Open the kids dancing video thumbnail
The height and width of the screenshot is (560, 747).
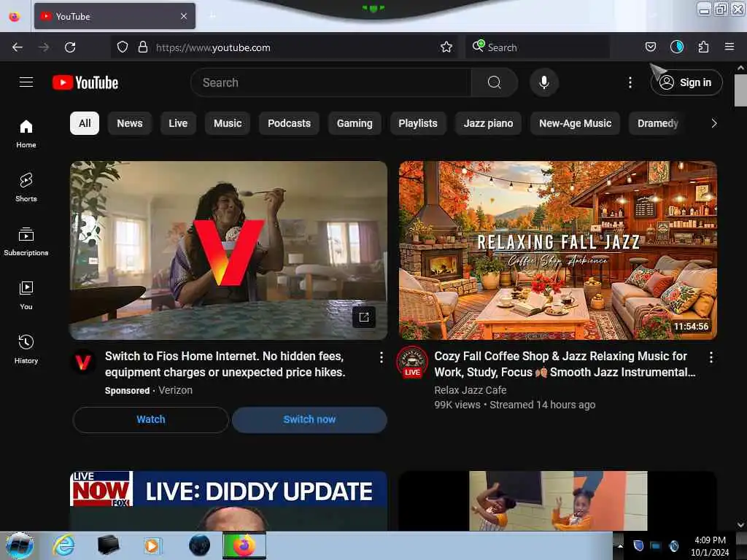558,501
